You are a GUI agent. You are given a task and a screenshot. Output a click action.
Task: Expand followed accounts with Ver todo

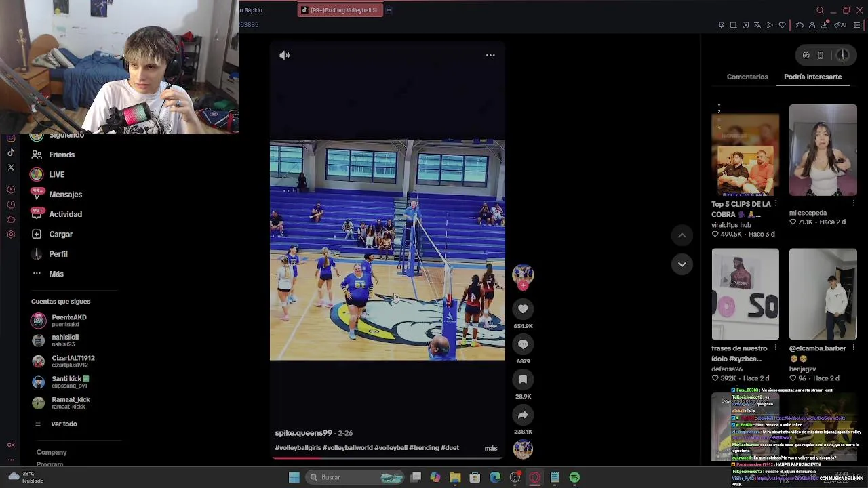click(x=56, y=424)
